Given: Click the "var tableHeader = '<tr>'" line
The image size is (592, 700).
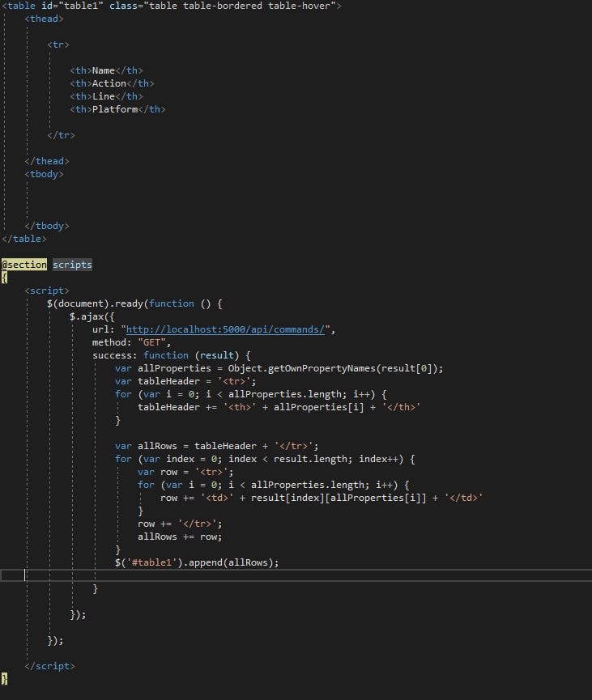Looking at the screenshot, I should point(185,381).
